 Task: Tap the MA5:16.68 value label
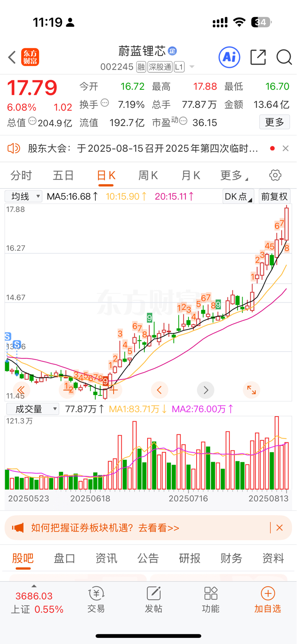pyautogui.click(x=73, y=196)
